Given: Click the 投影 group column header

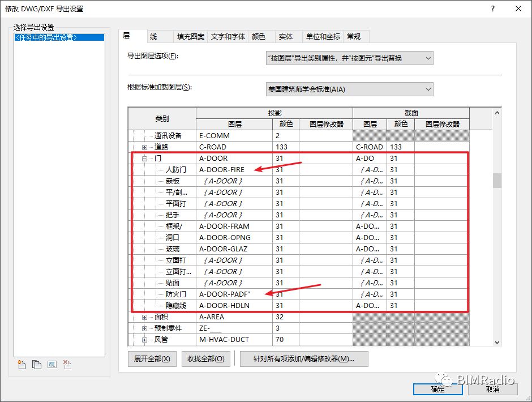Looking at the screenshot, I should tap(274, 113).
